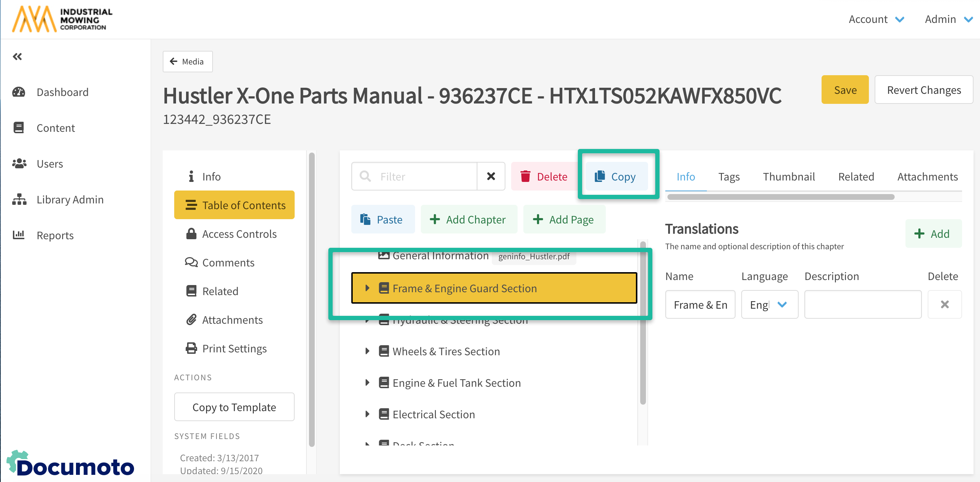Image resolution: width=980 pixels, height=482 pixels.
Task: Click the horizontal tab scrollbar
Action: tap(781, 197)
